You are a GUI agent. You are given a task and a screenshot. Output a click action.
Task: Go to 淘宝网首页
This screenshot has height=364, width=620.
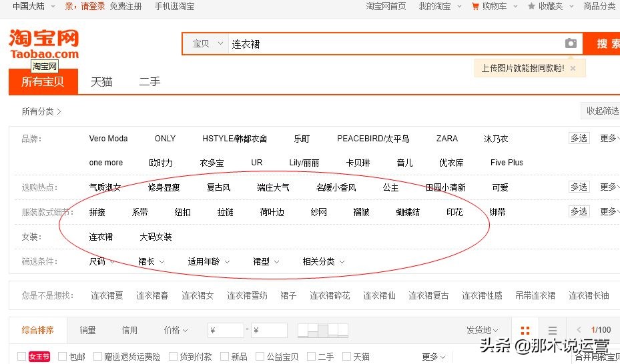(x=386, y=6)
